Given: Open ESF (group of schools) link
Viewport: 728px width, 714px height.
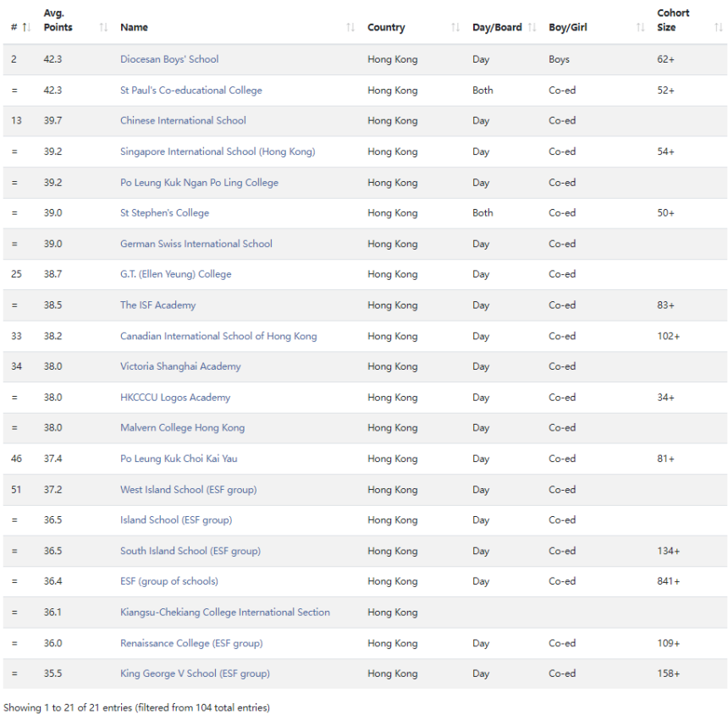Looking at the screenshot, I should [x=169, y=581].
